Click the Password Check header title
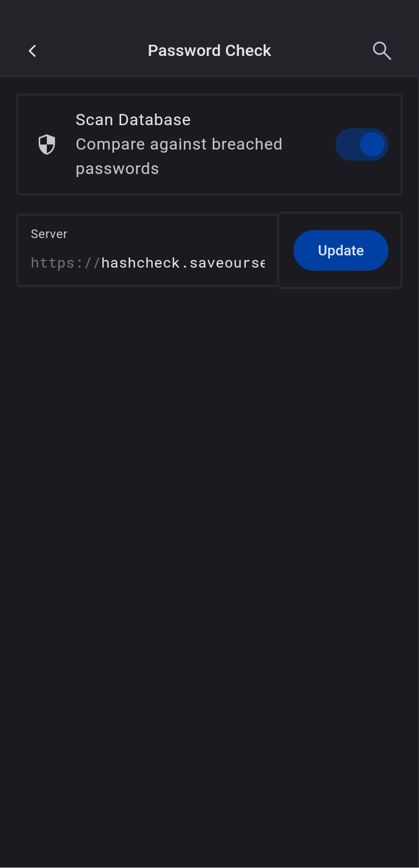Viewport: 419px width, 868px height. tap(209, 51)
